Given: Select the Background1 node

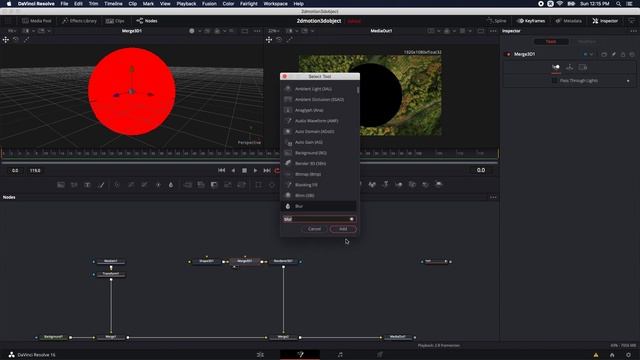Looking at the screenshot, I should (53, 337).
